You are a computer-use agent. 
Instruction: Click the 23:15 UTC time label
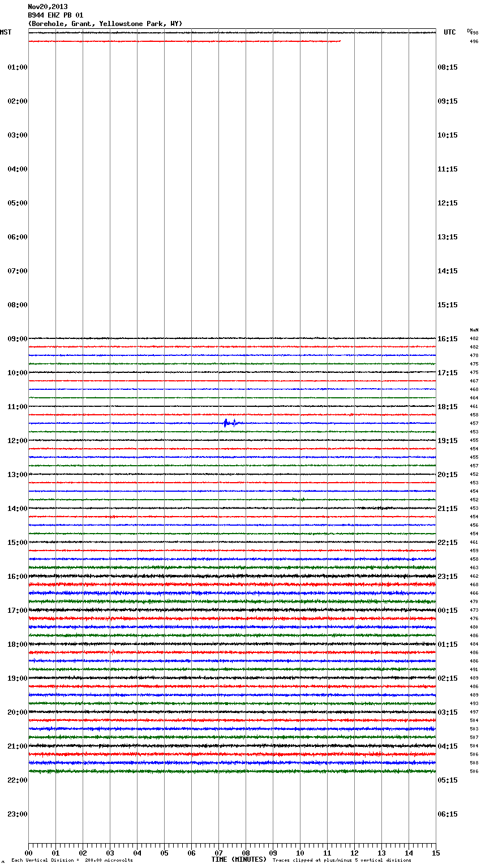click(448, 577)
